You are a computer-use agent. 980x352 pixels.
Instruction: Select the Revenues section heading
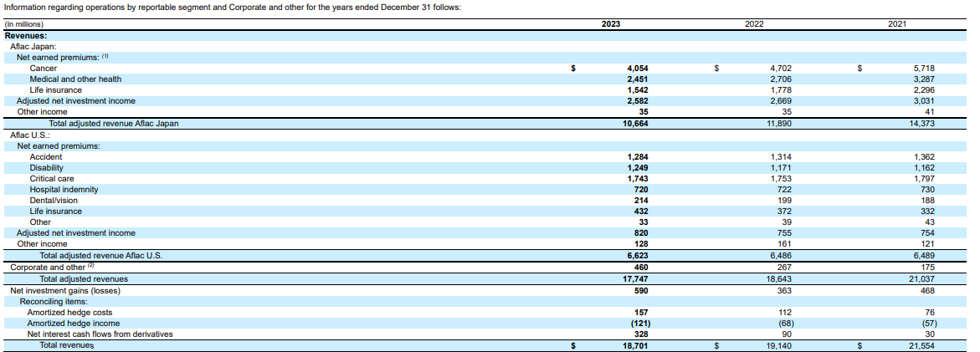click(26, 36)
